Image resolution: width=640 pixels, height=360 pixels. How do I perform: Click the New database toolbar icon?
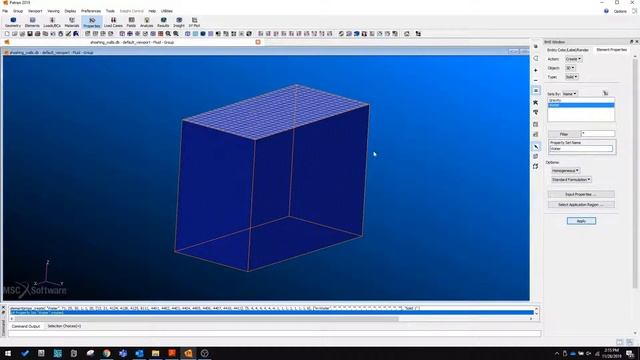(7, 34)
